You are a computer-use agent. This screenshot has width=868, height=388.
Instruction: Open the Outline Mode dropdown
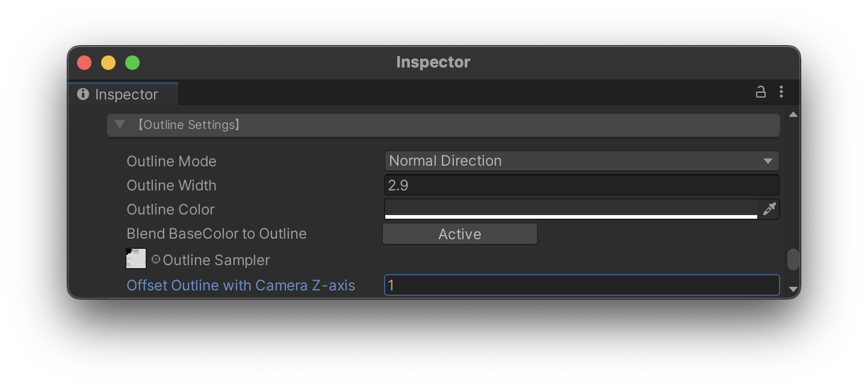coord(581,161)
